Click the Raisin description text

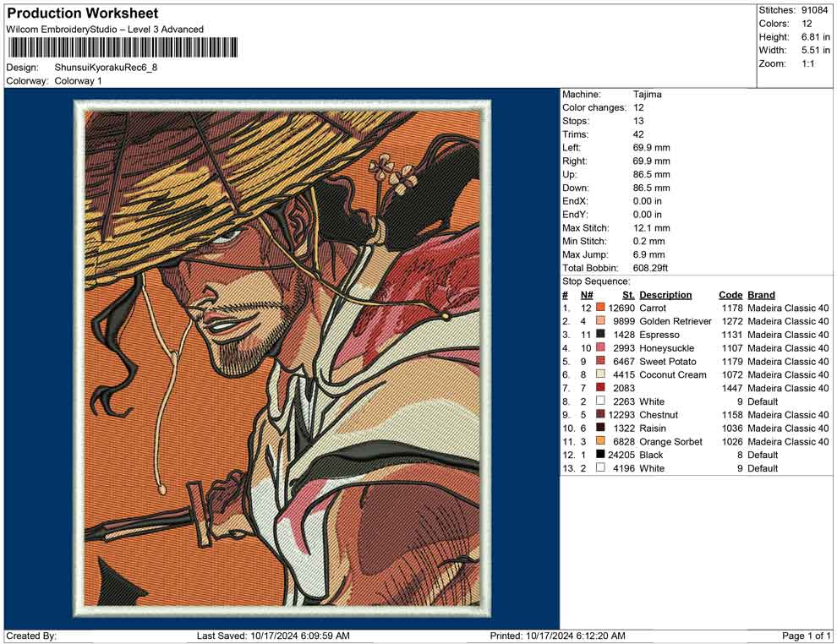pos(653,428)
